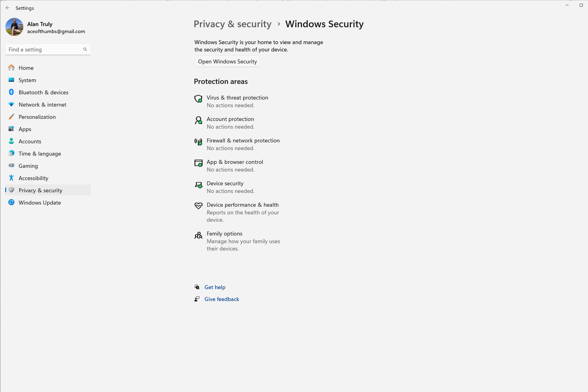Click the Device security icon
Image resolution: width=588 pixels, height=392 pixels.
[x=198, y=184]
